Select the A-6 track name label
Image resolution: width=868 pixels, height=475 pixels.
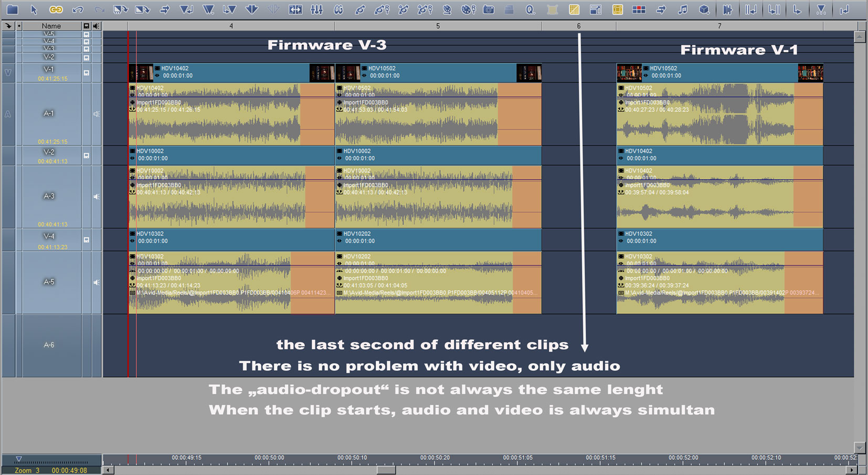49,345
